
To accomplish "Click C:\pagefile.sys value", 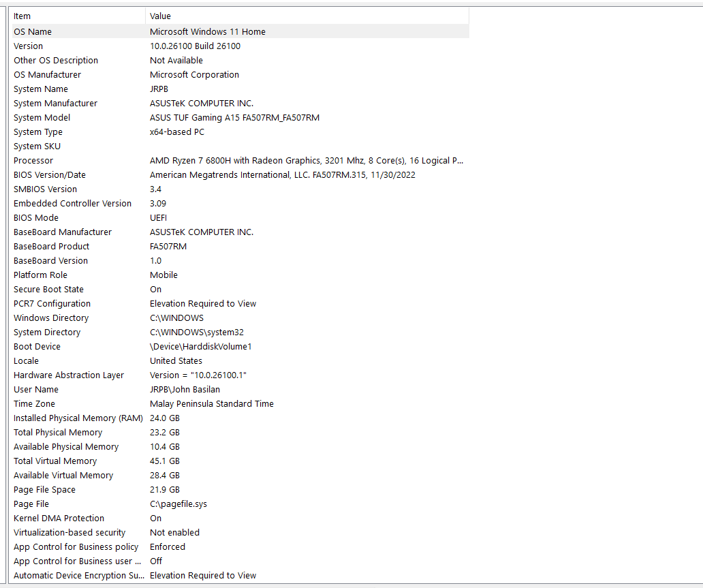I will pos(178,504).
